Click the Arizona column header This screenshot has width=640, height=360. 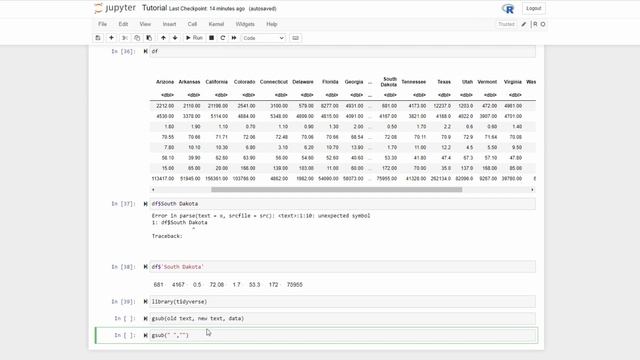(x=165, y=82)
